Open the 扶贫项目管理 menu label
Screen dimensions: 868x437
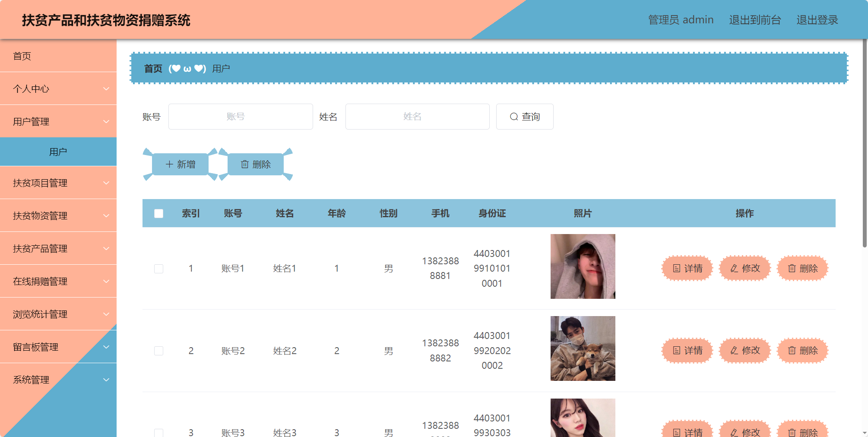coord(40,183)
